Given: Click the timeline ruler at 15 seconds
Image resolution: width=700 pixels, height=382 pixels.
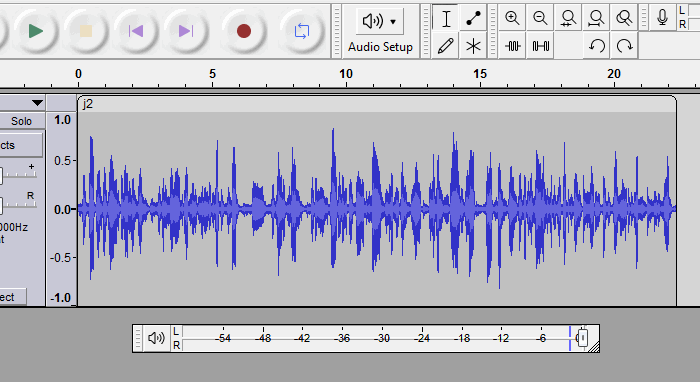Looking at the screenshot, I should tap(480, 74).
